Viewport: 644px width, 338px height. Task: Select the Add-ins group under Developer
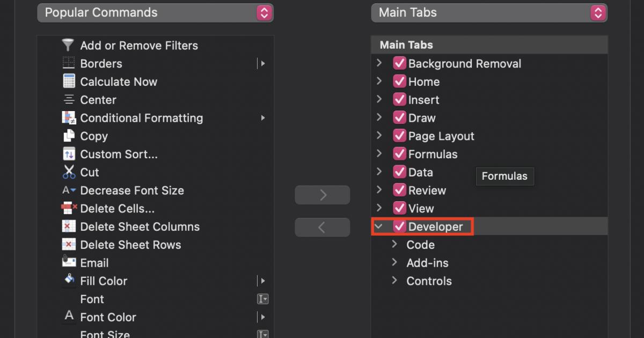pyautogui.click(x=427, y=263)
